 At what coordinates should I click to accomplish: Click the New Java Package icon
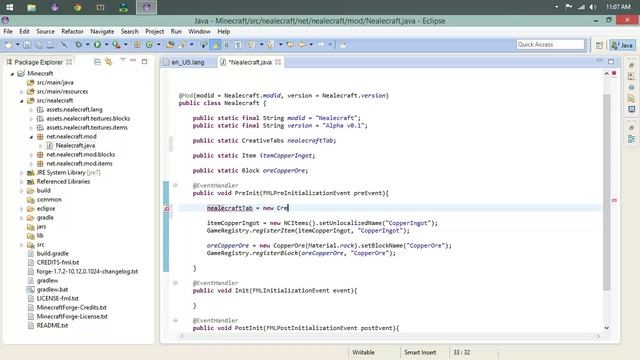point(137,45)
